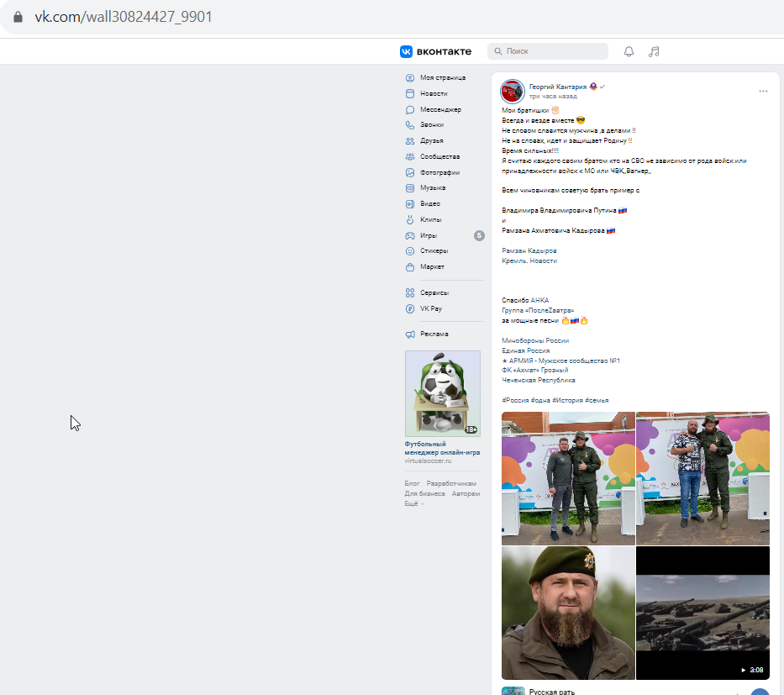Open the music player note icon

click(654, 51)
